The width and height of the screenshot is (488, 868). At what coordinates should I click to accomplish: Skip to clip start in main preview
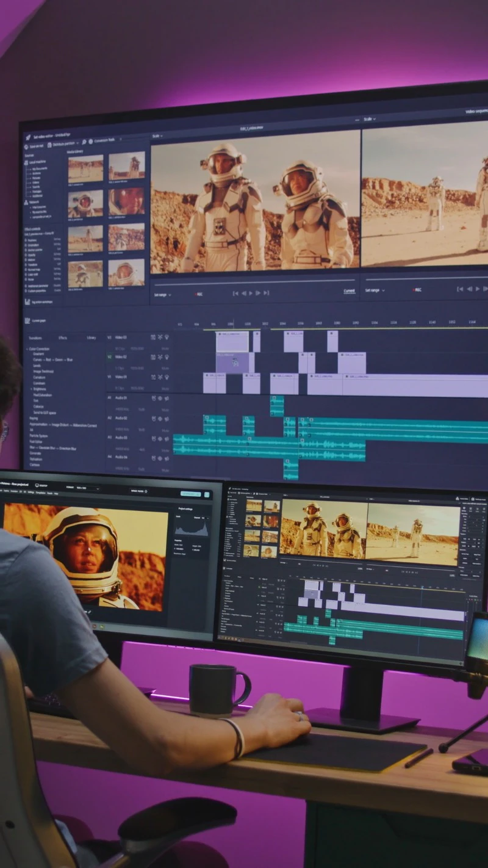pyautogui.click(x=235, y=294)
